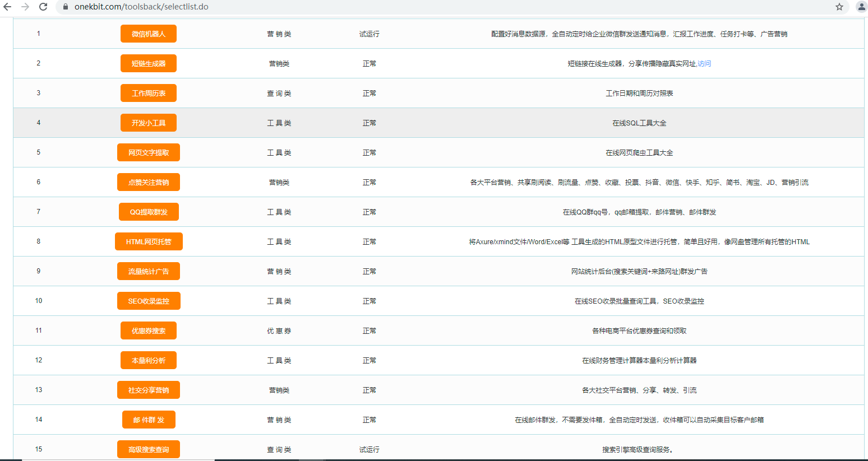Click inside the browser address bar

(x=168, y=7)
